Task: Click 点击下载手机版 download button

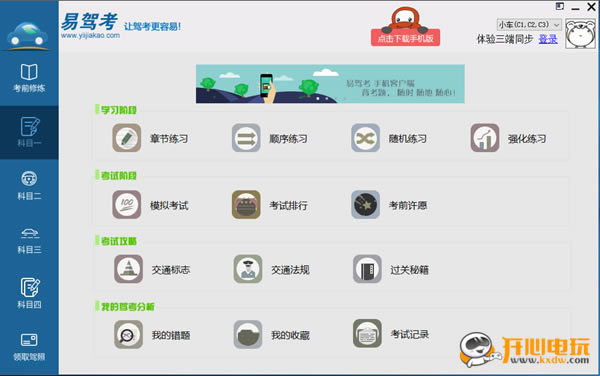Action: click(405, 38)
